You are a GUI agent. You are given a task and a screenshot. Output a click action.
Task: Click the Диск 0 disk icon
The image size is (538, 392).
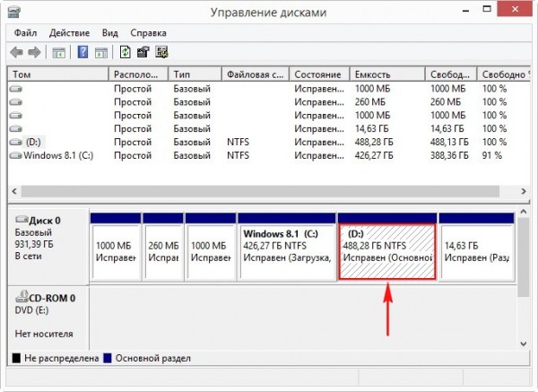[22, 219]
